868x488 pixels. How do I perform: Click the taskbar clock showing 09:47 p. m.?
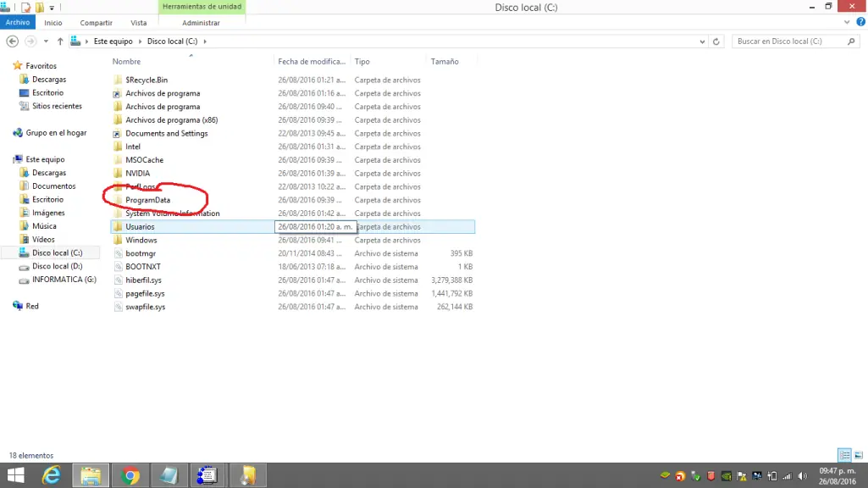838,471
